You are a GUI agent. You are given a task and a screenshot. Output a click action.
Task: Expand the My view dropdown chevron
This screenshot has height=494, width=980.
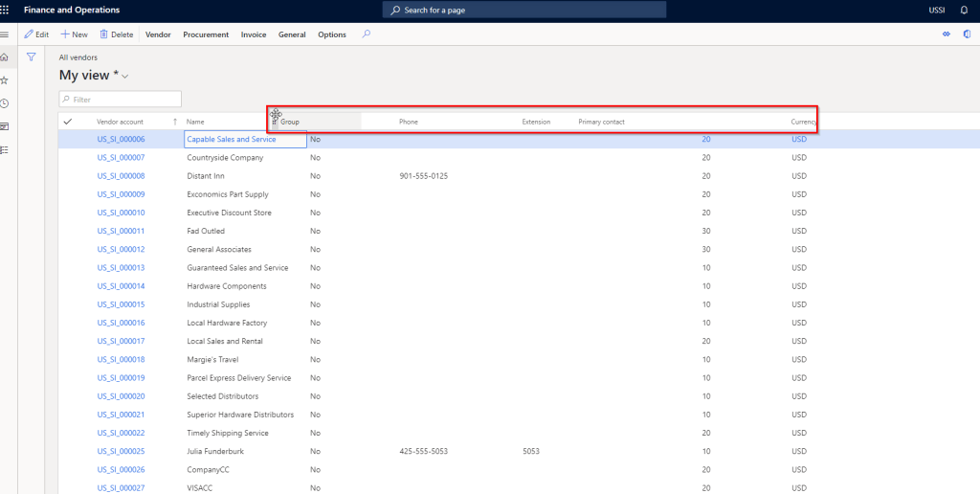[125, 77]
